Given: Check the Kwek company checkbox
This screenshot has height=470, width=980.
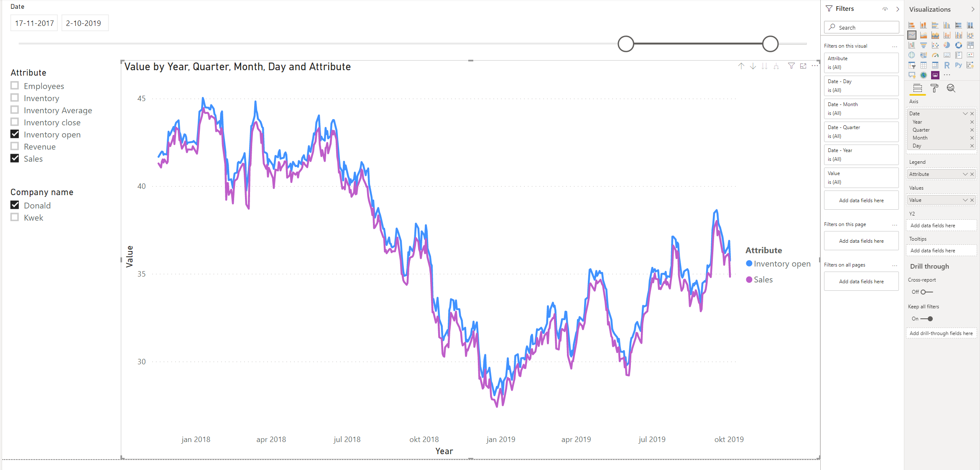Looking at the screenshot, I should (x=15, y=217).
